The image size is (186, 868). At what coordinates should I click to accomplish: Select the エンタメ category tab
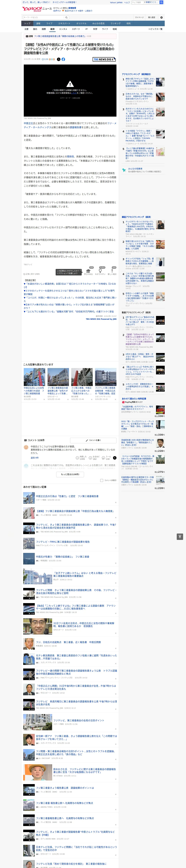pos(63,29)
